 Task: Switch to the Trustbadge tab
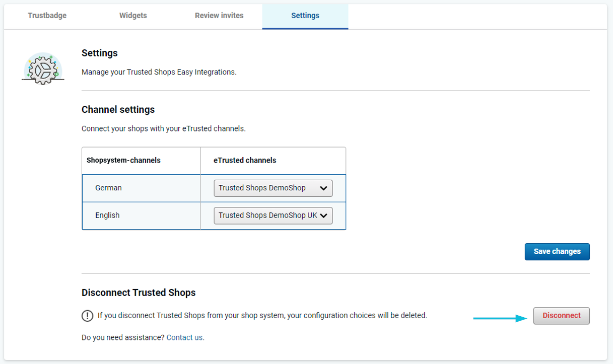47,16
